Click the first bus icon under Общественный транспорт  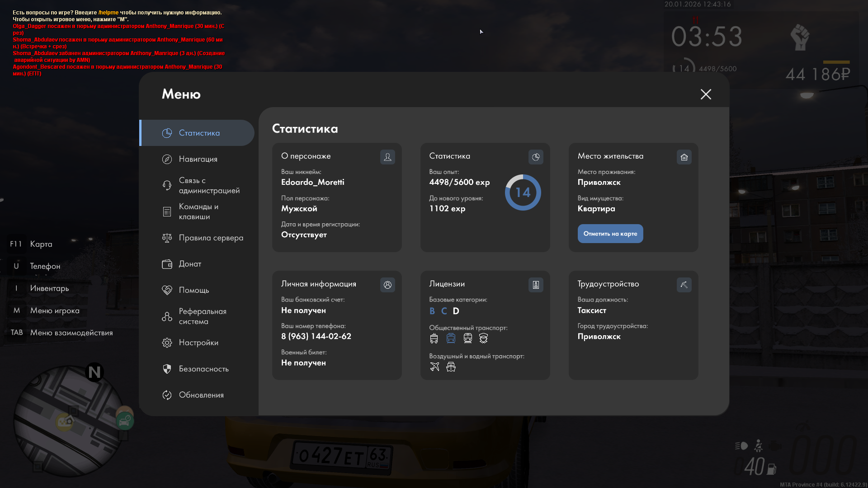pos(434,338)
